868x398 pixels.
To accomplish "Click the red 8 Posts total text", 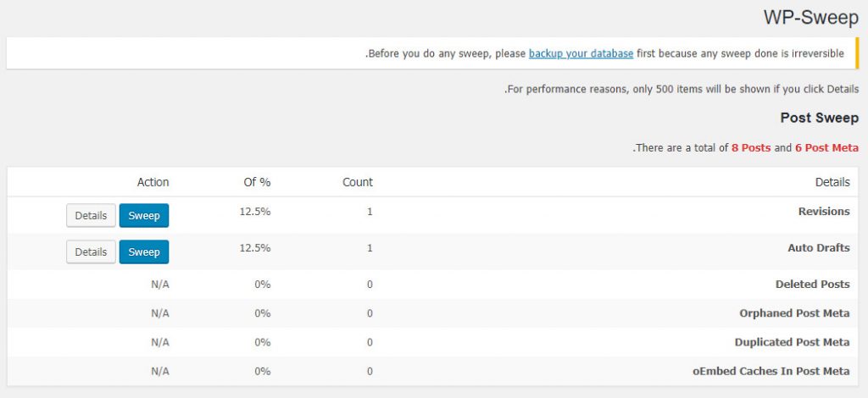I will (751, 147).
